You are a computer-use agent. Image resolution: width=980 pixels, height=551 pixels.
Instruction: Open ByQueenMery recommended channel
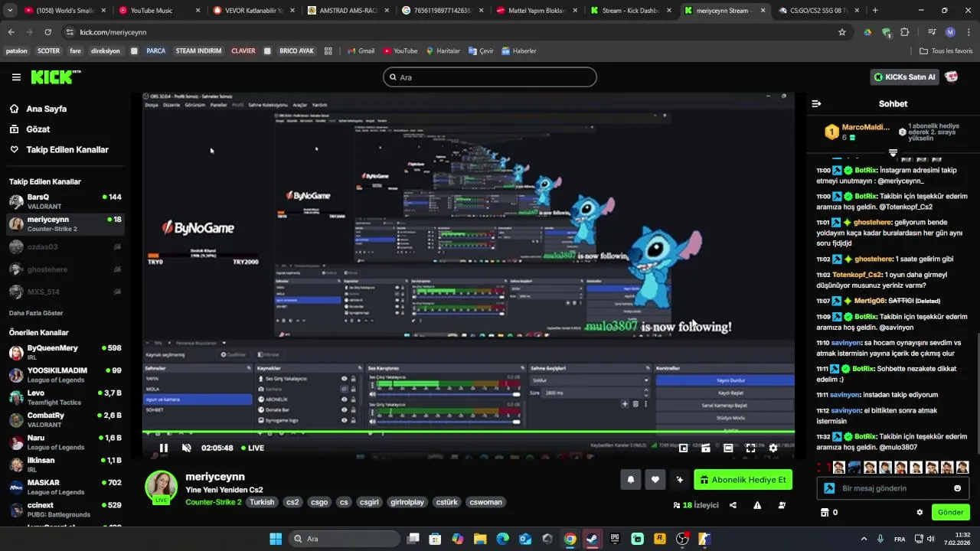(x=64, y=352)
